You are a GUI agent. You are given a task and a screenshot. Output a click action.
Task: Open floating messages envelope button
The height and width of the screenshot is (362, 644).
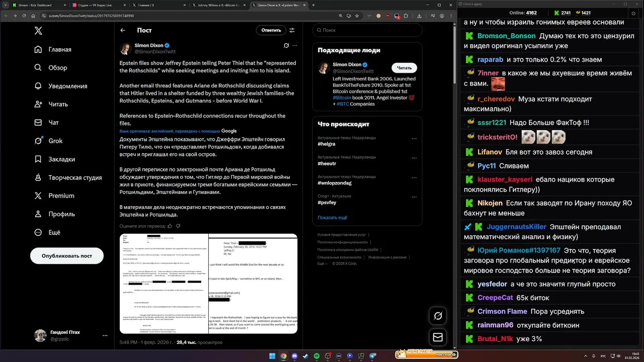438,337
